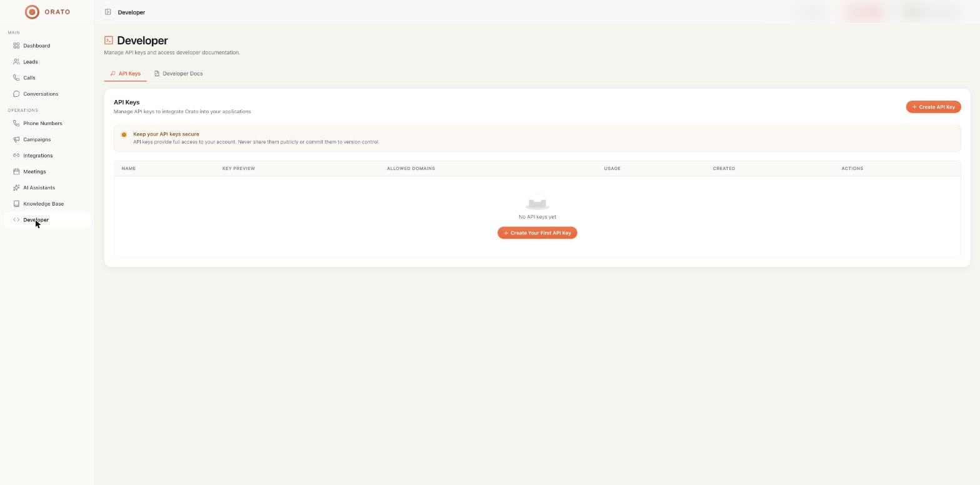Select Developer in the sidebar

[x=47, y=220]
